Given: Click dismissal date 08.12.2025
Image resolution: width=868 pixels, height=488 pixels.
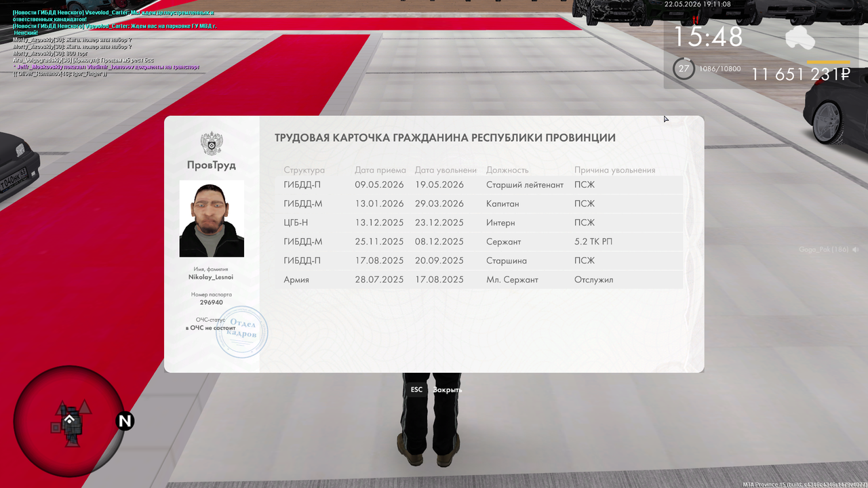Looking at the screenshot, I should pos(439,242).
